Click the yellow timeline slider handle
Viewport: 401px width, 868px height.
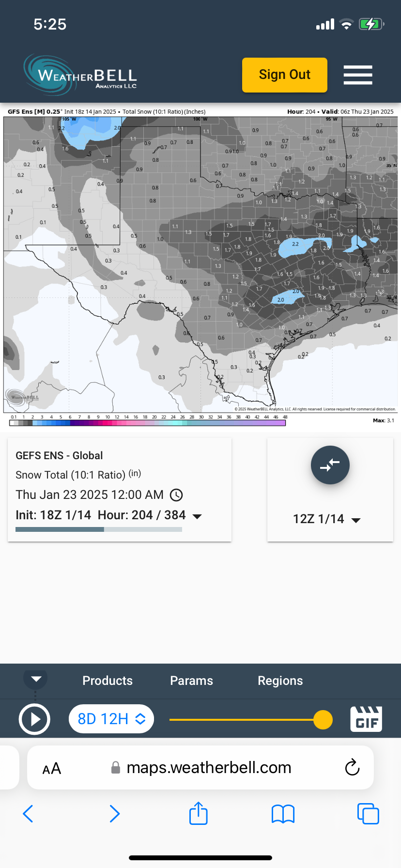pyautogui.click(x=323, y=720)
